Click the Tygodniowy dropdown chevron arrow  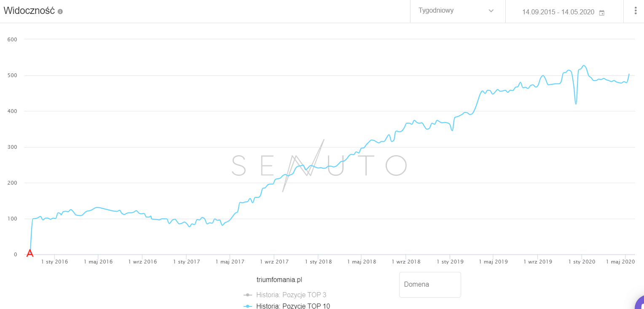(491, 11)
